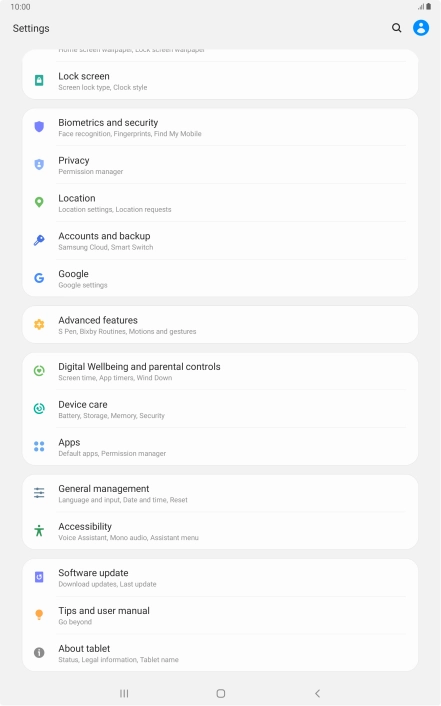
Task: Open the Apps settings entry
Action: 220,447
